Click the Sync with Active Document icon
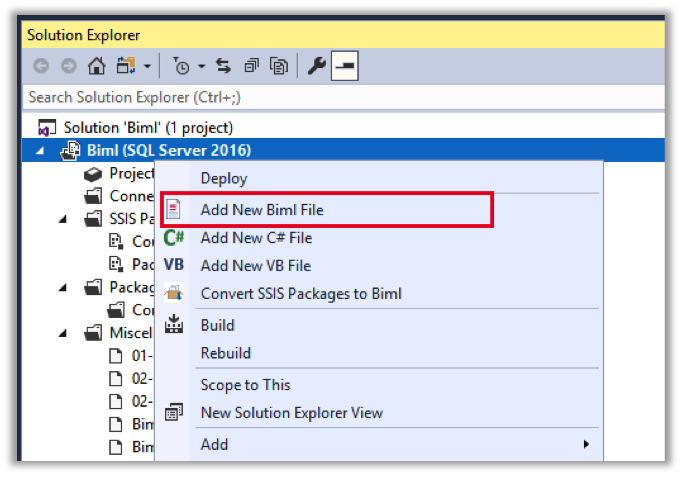The height and width of the screenshot is (477, 682). [224, 66]
